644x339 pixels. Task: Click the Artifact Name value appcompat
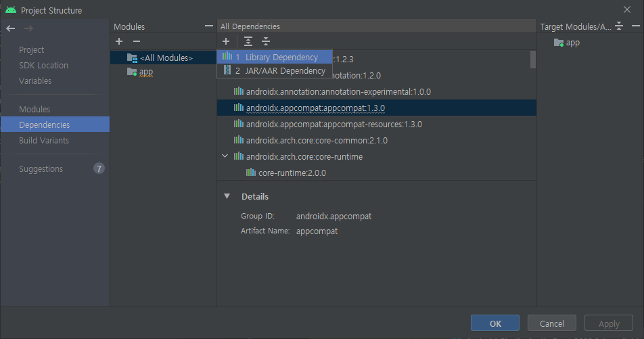click(317, 231)
